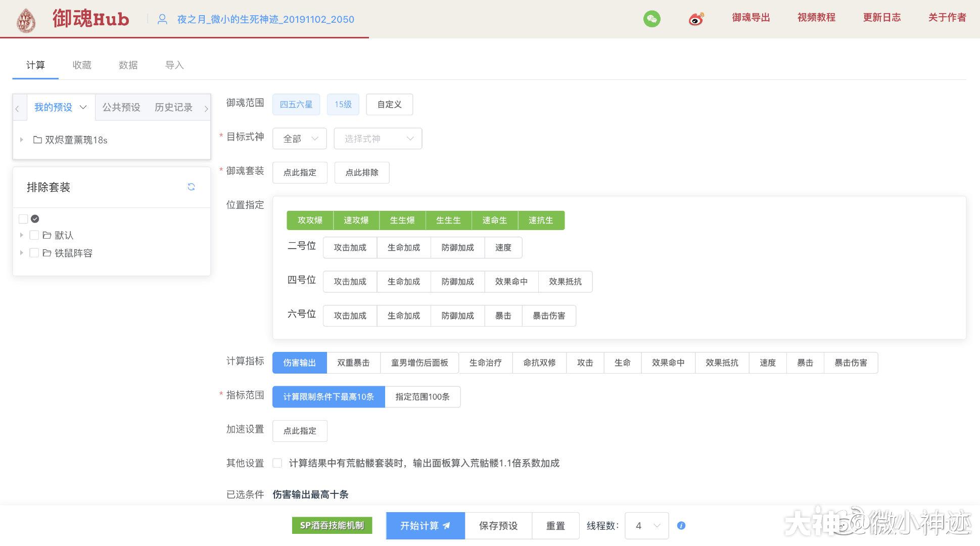Open the 全部 dropdown for 目标式神
980x546 pixels.
coord(300,139)
